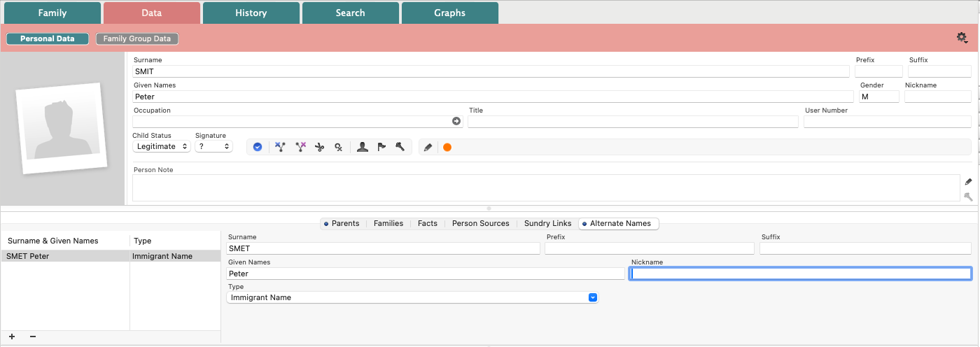The height and width of the screenshot is (347, 980).
Task: Open the alternate name Type dropdown
Action: pos(413,297)
